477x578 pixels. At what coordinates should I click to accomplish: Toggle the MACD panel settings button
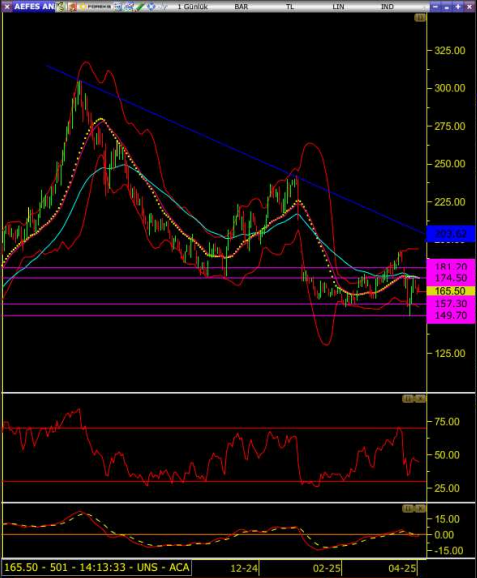coord(408,509)
